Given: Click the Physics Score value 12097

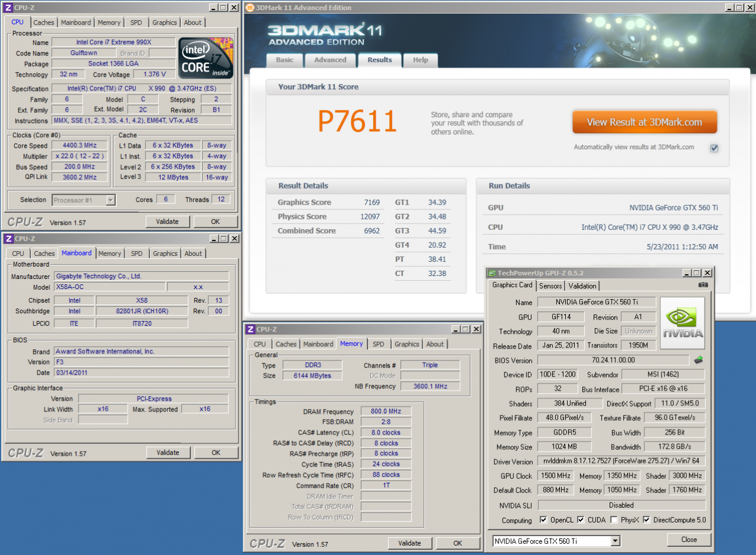Looking at the screenshot, I should click(x=370, y=216).
